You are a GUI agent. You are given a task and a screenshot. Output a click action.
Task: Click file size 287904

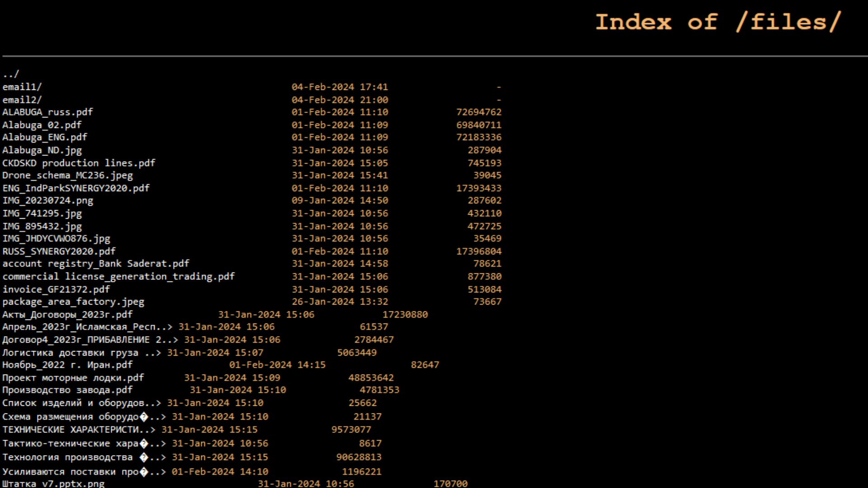(485, 150)
